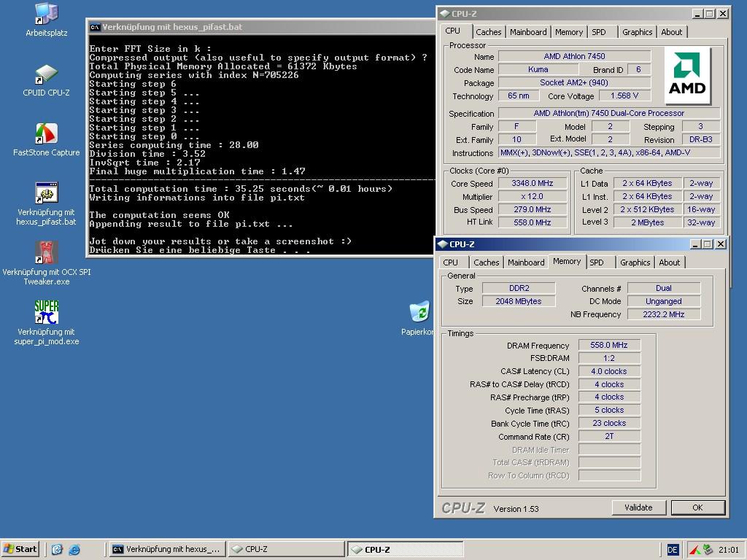
Task: Click the HT Link value 558.0 MHz
Action: point(533,222)
